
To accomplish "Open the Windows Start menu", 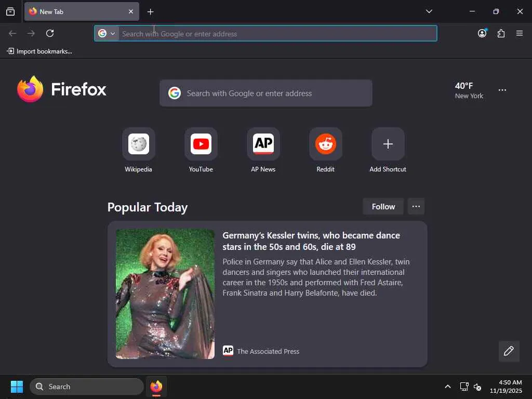I will coord(17,387).
